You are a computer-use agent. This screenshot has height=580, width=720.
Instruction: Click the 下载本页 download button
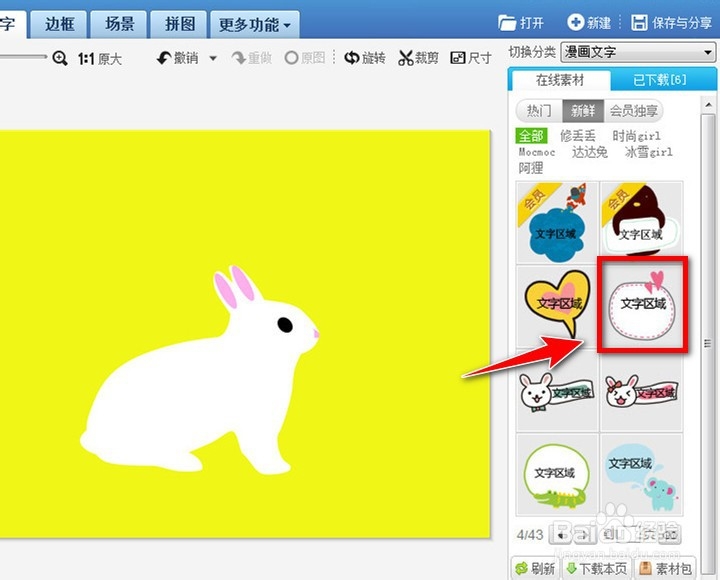tap(597, 569)
